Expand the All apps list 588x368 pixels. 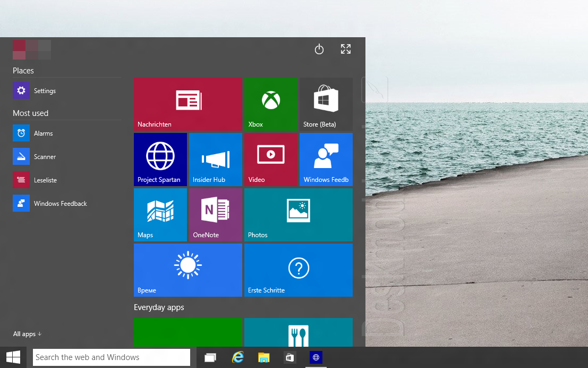pos(27,334)
